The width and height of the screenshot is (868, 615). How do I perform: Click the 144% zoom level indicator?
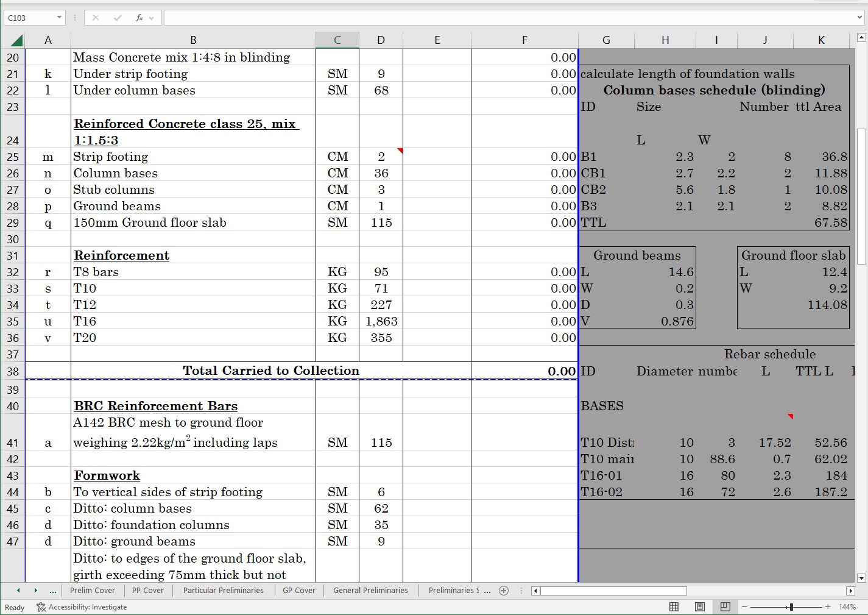click(847, 607)
